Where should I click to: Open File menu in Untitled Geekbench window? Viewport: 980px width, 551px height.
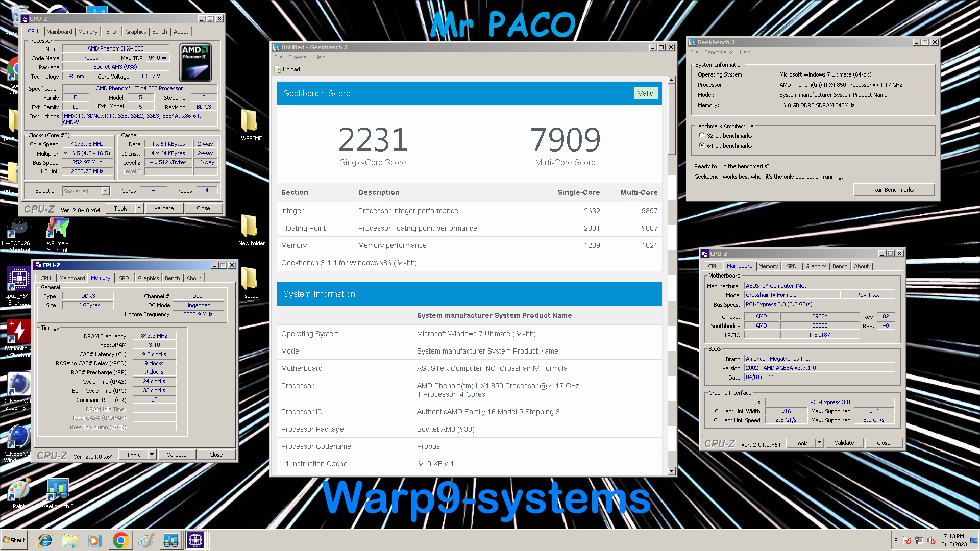(x=278, y=57)
